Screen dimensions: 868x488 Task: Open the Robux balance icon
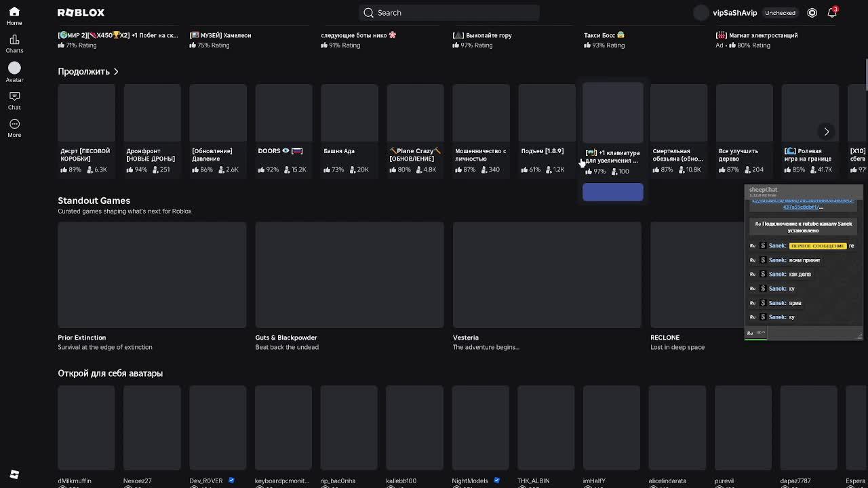(812, 13)
